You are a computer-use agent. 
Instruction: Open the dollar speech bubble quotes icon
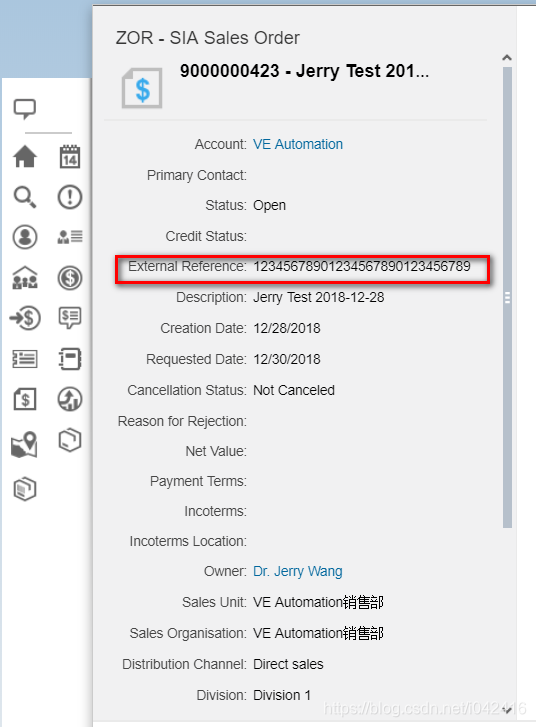click(x=70, y=318)
